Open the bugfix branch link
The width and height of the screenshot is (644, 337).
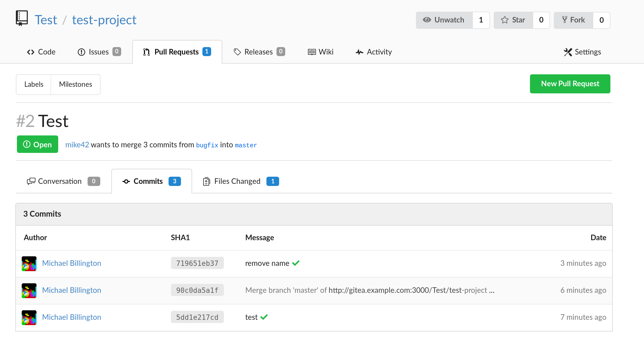(x=207, y=145)
